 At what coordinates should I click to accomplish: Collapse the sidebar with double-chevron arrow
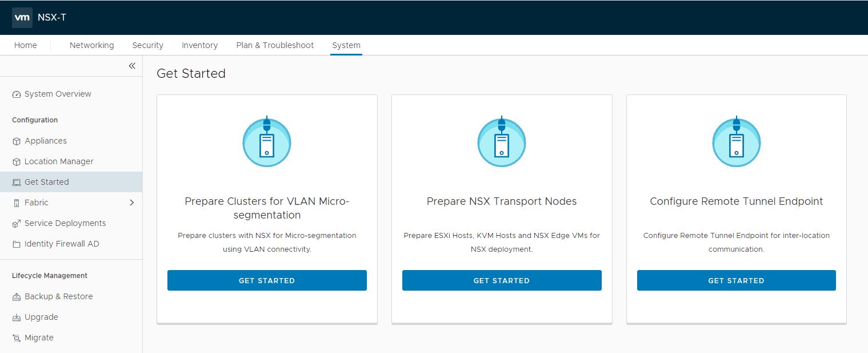[x=132, y=66]
